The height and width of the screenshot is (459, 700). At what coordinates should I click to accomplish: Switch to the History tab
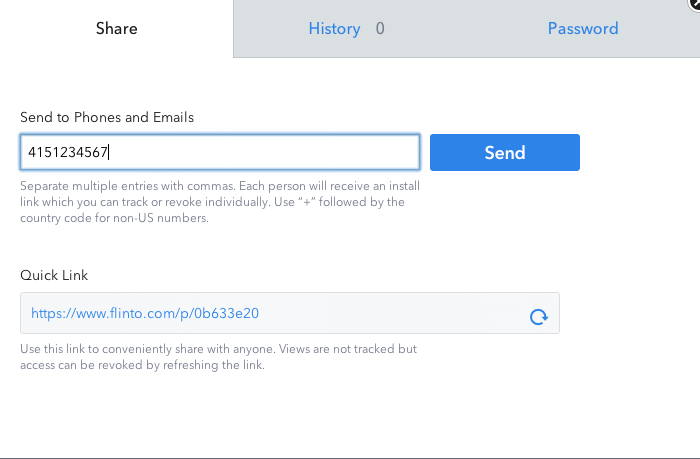click(334, 29)
